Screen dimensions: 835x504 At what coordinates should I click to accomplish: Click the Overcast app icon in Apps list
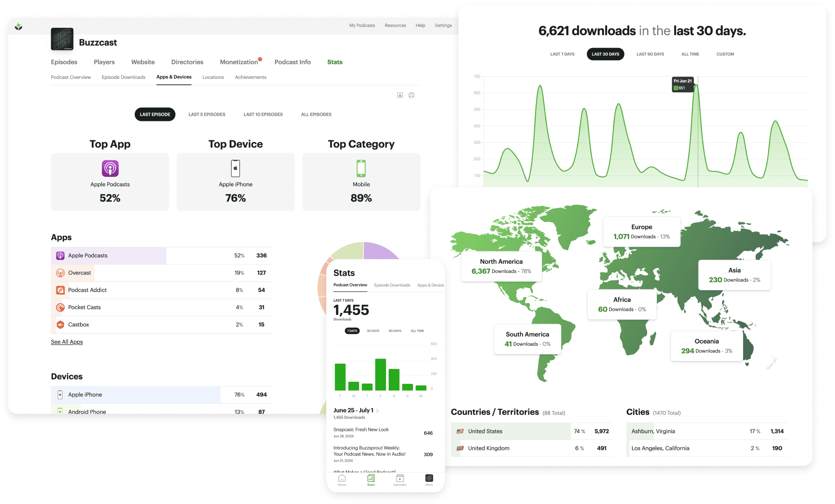(x=60, y=273)
